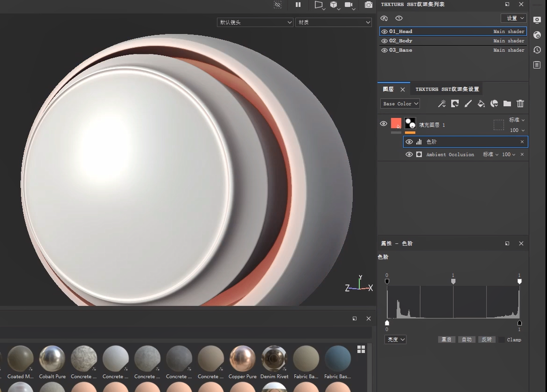Click the black input level handle
The width and height of the screenshot is (547, 392).
point(387,281)
